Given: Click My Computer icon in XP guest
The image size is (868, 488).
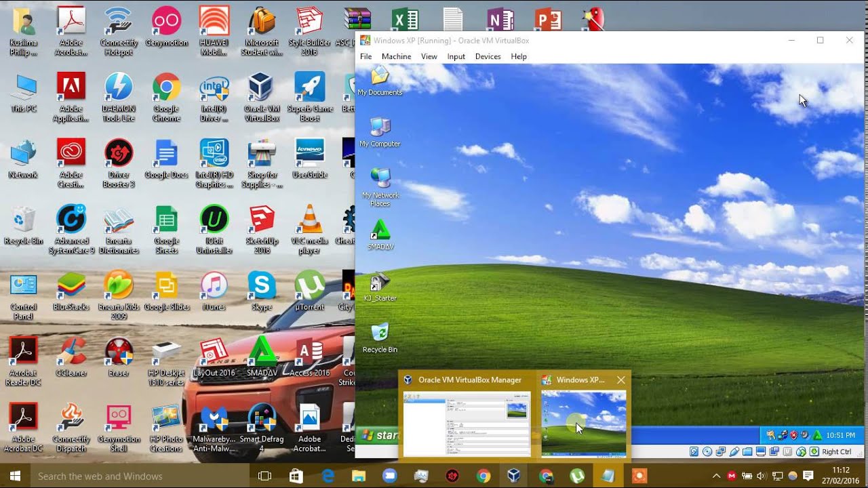Looking at the screenshot, I should click(x=380, y=132).
